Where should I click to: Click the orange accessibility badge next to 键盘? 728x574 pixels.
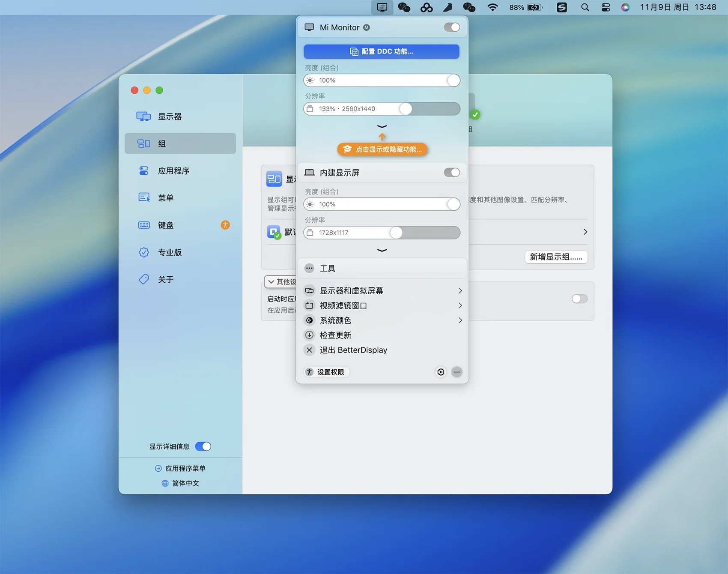pyautogui.click(x=225, y=225)
